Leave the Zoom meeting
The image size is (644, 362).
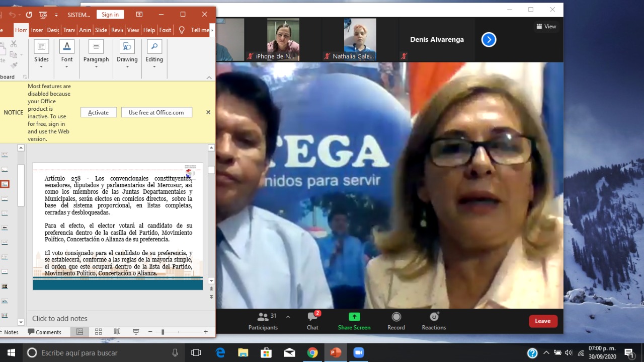(x=543, y=321)
